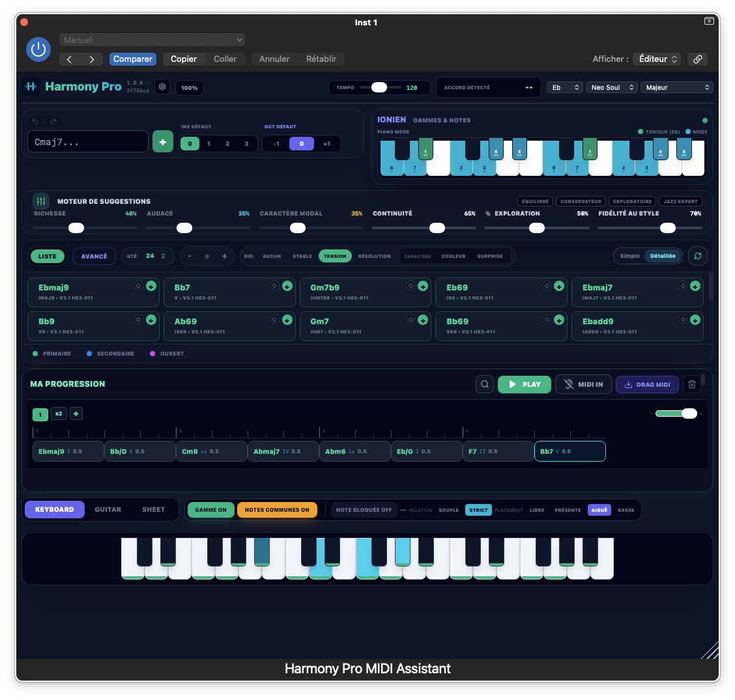Image resolution: width=735 pixels, height=700 pixels.
Task: Add Gm7b9 chord via plus icon
Action: (423, 286)
